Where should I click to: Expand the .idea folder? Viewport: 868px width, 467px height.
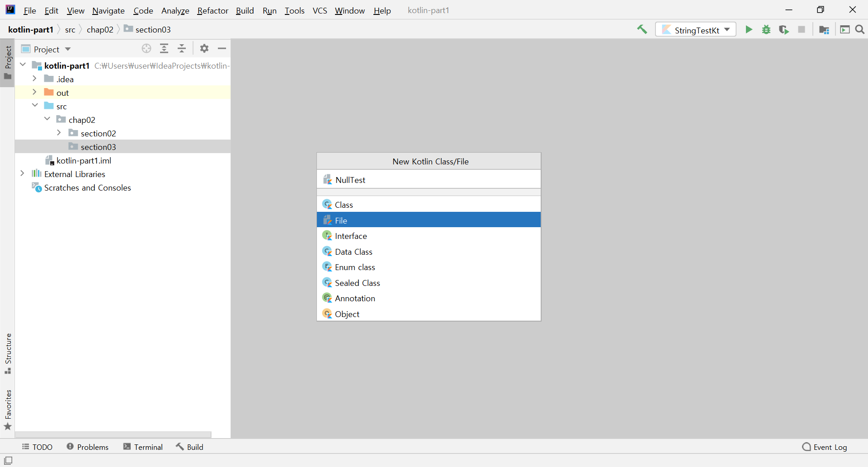(x=34, y=79)
